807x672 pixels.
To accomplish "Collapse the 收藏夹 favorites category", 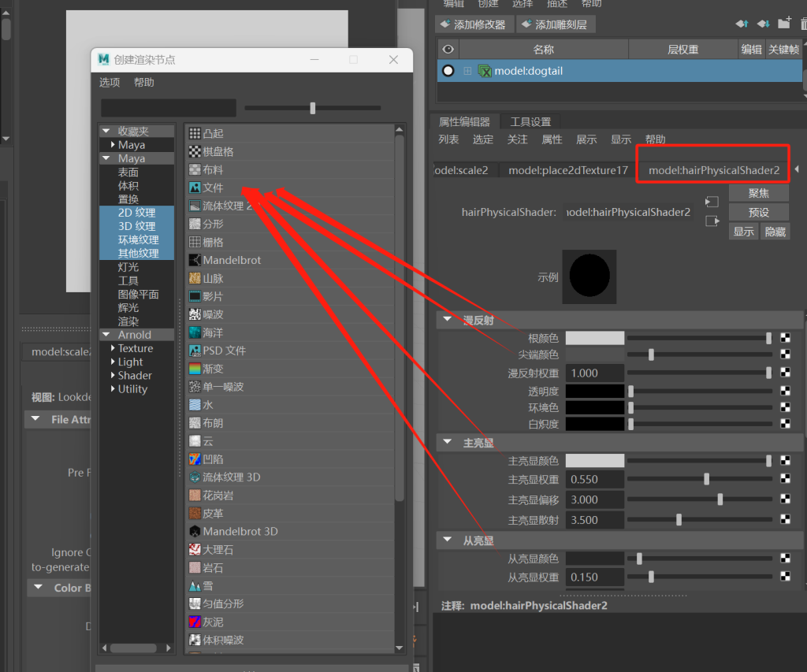I will click(x=106, y=132).
